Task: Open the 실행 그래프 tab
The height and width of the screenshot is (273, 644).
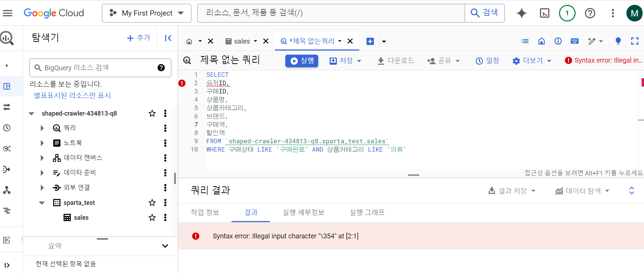Action: tap(367, 212)
